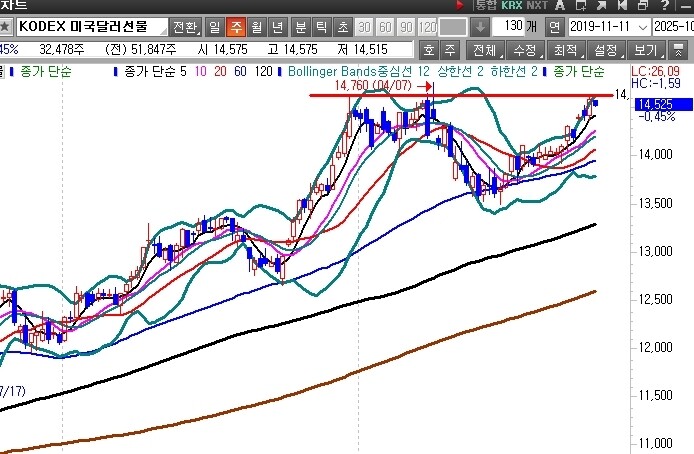Image resolution: width=694 pixels, height=454 pixels.
Task: Click the 130 candle count field
Action: (x=508, y=26)
